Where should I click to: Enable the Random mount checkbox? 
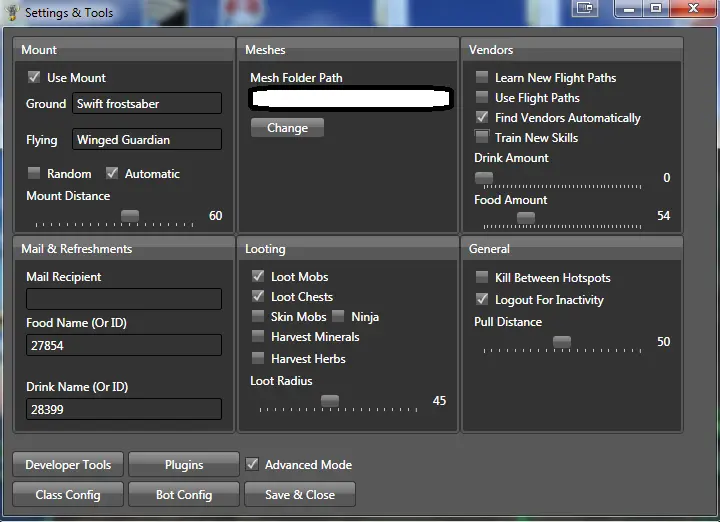tap(34, 173)
